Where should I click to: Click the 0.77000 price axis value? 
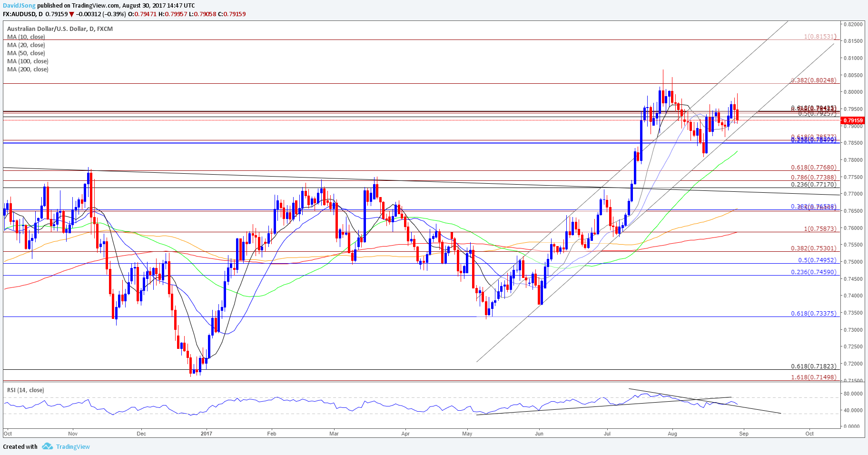pos(854,194)
